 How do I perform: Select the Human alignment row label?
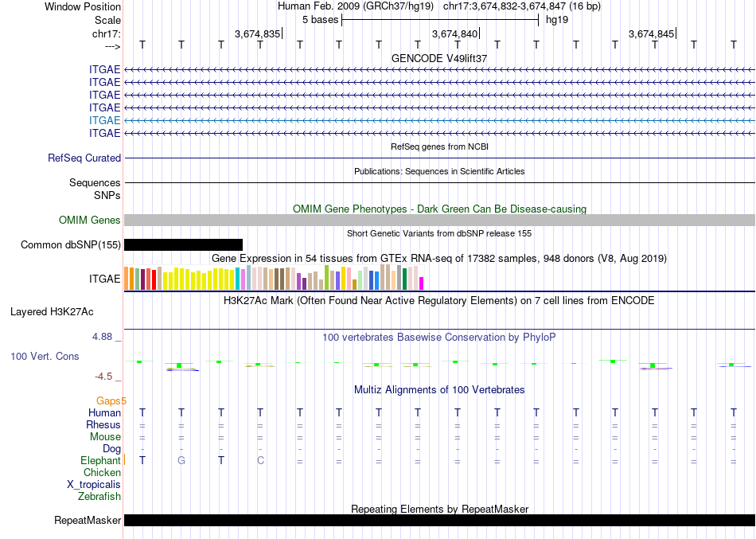[x=104, y=412]
